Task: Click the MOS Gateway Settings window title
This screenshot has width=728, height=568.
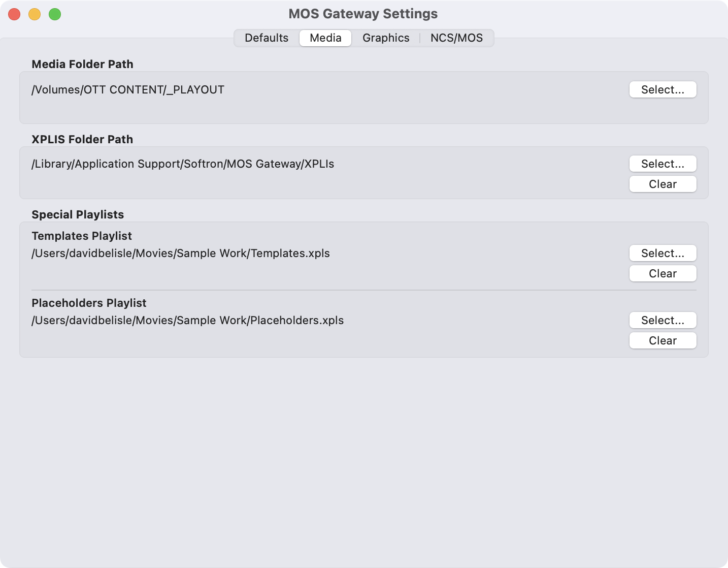Action: point(363,14)
